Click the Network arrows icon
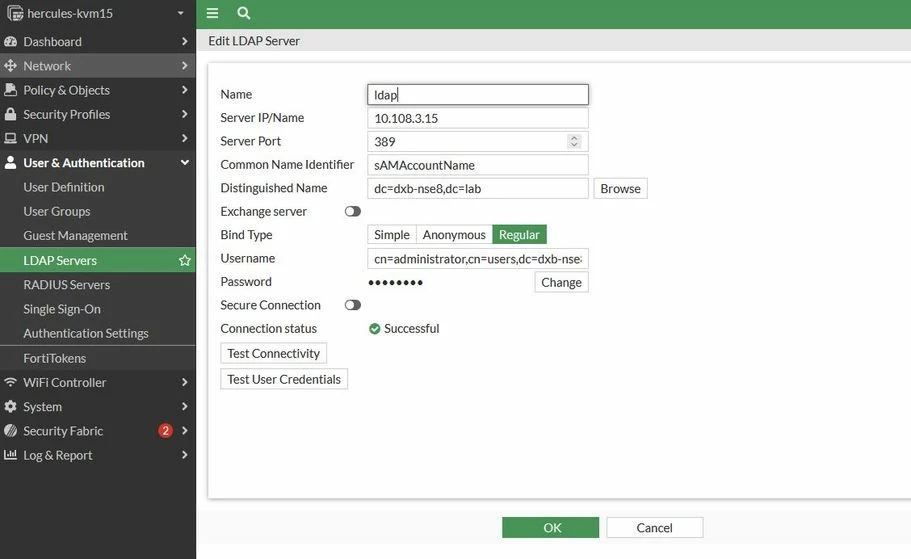The image size is (911, 559). (10, 66)
